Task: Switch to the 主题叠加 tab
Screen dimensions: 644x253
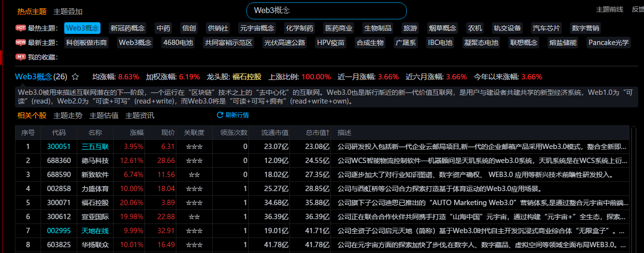Action: coord(68,12)
